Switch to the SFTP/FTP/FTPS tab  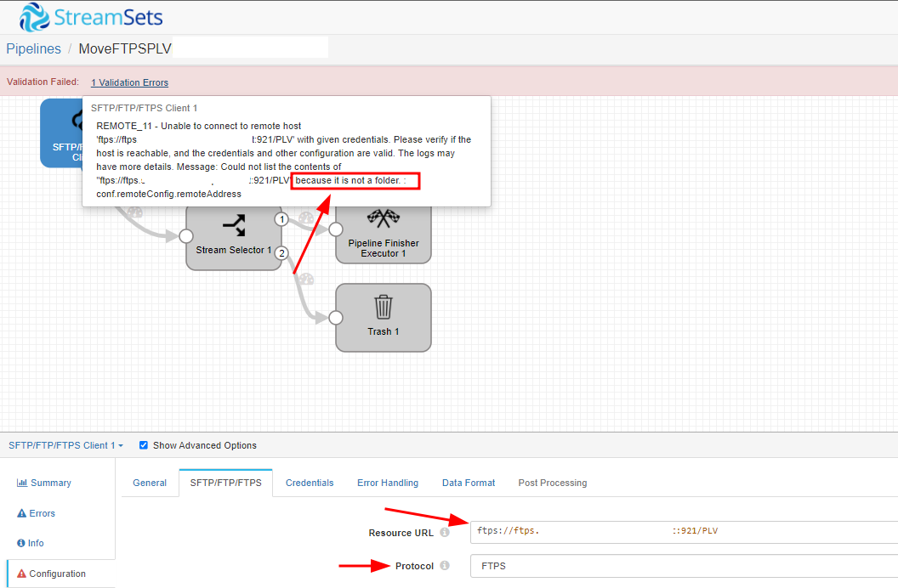225,483
